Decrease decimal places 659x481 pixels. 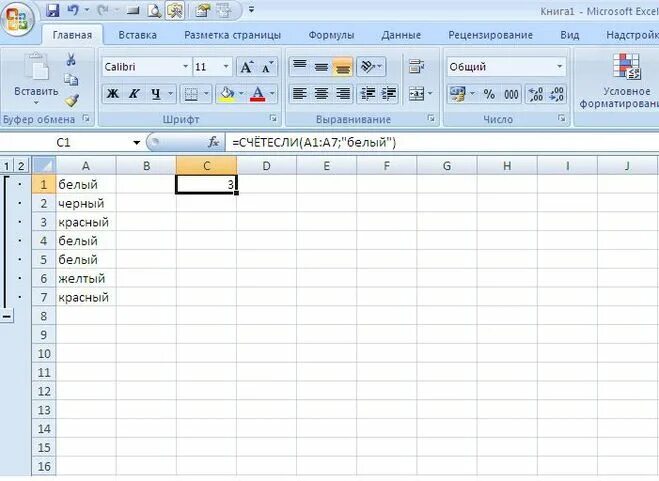tap(556, 94)
